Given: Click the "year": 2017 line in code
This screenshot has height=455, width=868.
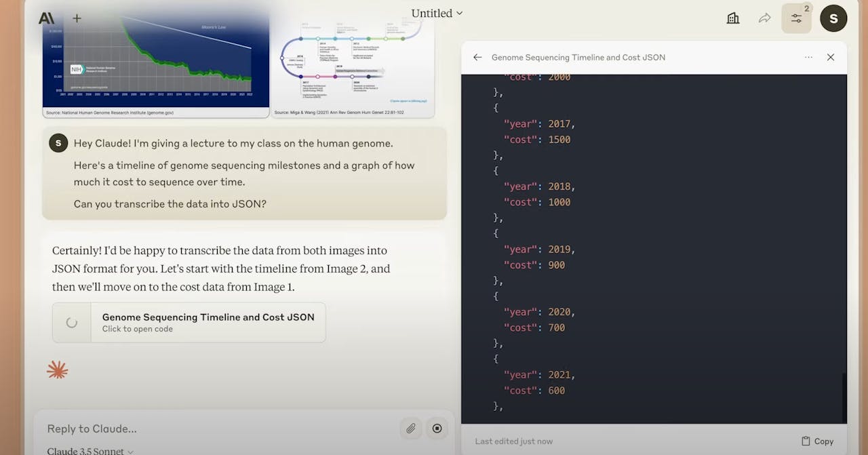Looking at the screenshot, I should click(x=540, y=124).
